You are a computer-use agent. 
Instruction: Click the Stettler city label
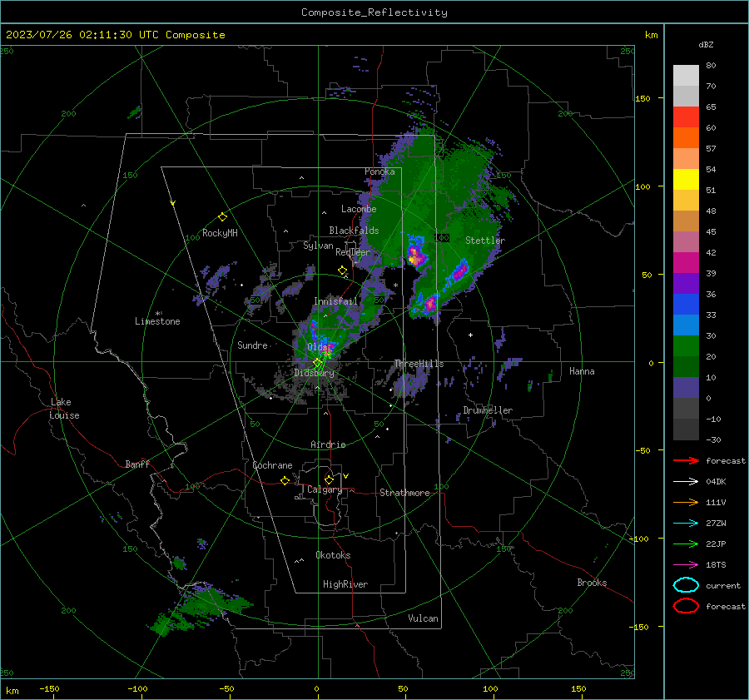click(x=485, y=241)
